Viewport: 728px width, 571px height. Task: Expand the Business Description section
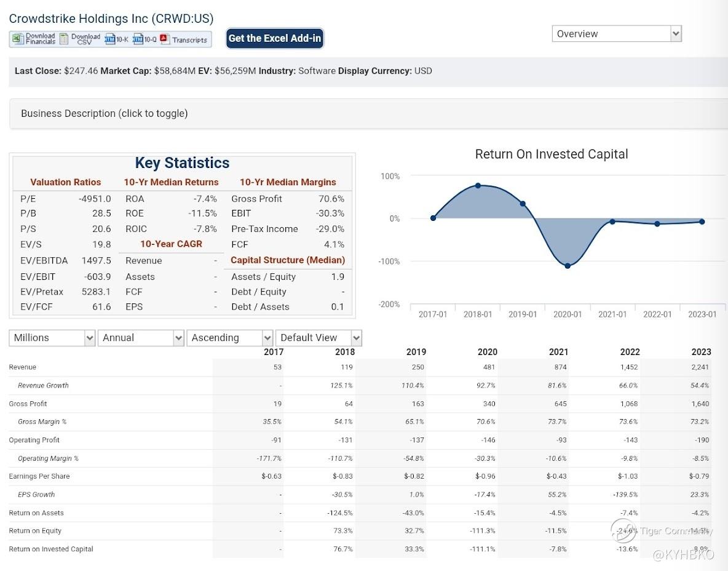[x=105, y=113]
